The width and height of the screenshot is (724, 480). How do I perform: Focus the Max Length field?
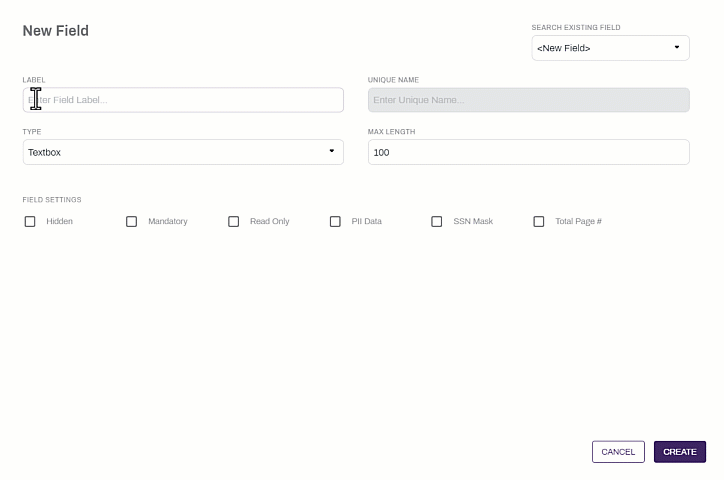tap(529, 152)
